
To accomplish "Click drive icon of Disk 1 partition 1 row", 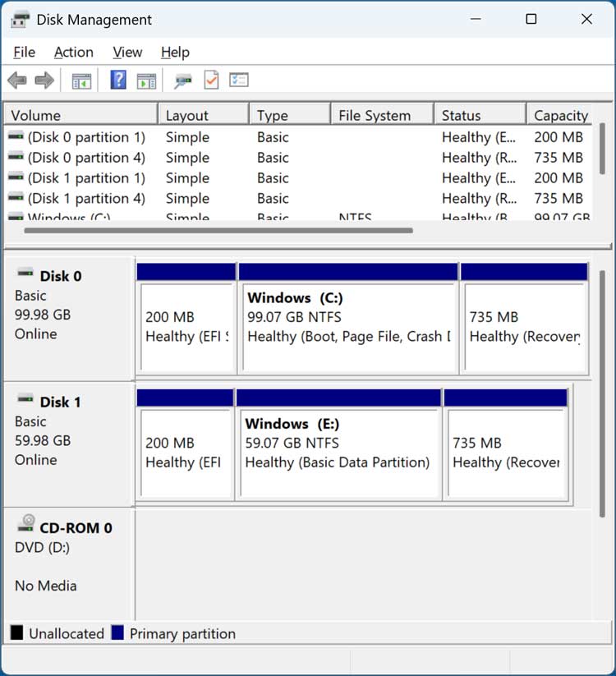I will [x=16, y=177].
